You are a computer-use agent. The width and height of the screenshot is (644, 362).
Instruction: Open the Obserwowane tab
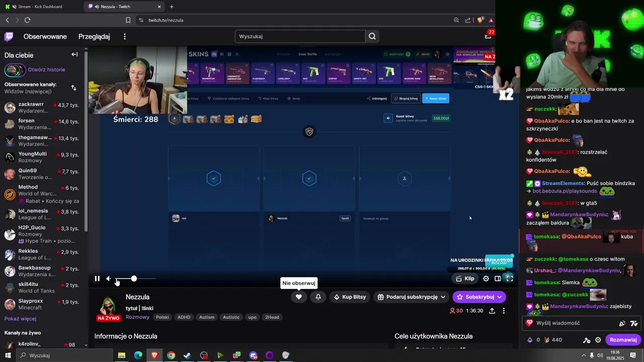(45, 36)
